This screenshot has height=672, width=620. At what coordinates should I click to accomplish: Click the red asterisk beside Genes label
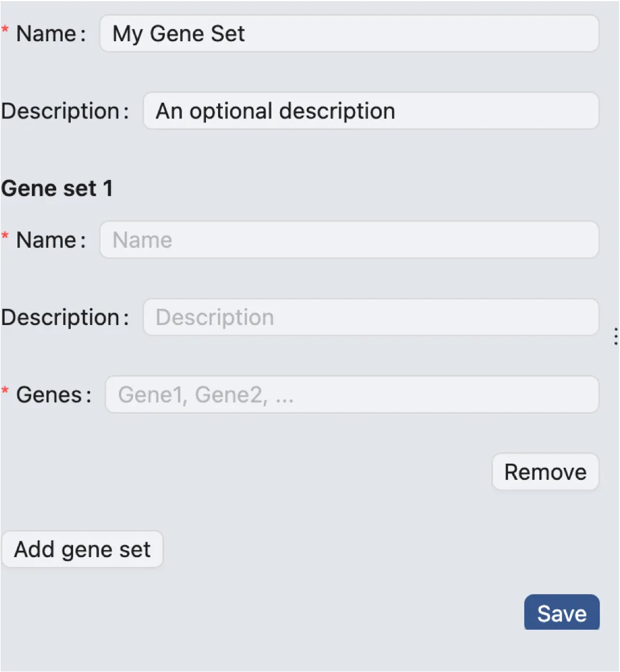tap(5, 391)
